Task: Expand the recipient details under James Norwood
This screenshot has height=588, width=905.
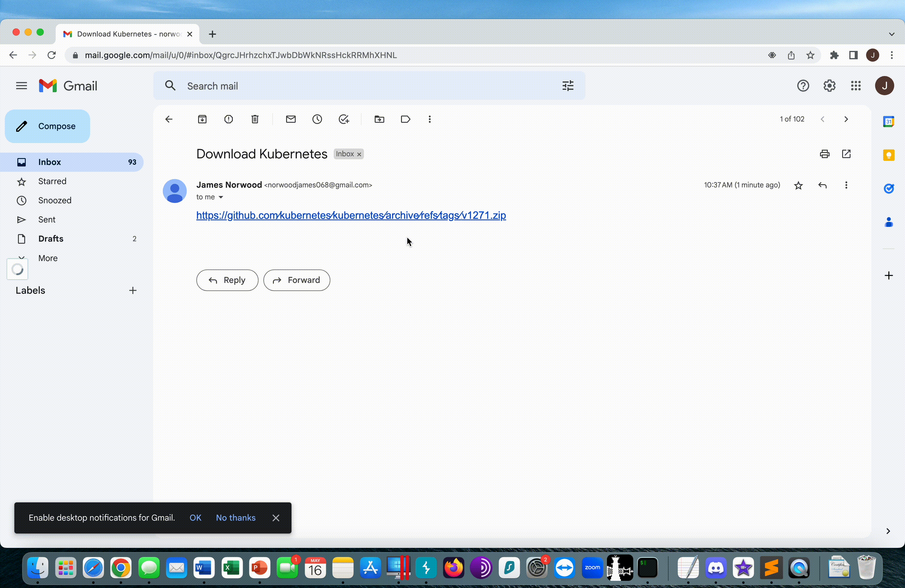Action: [221, 197]
